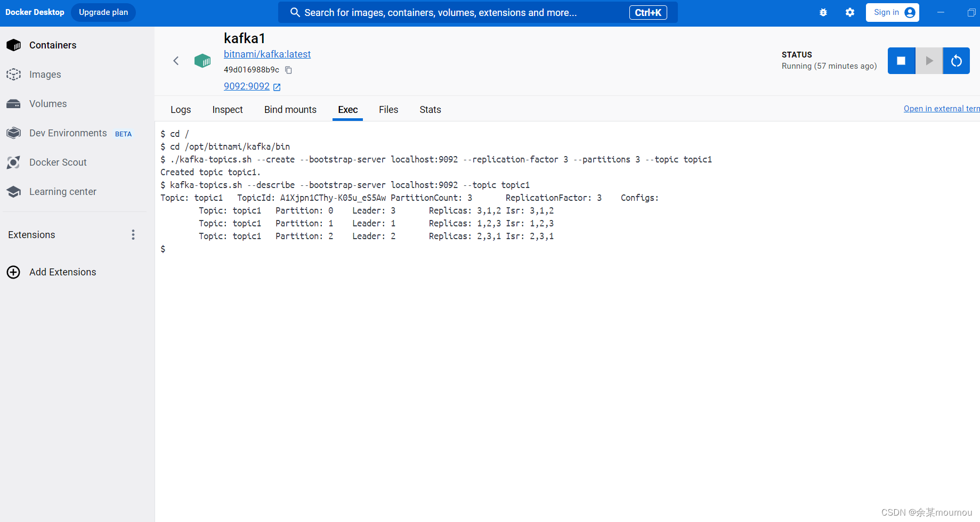The height and width of the screenshot is (522, 980).
Task: Copy container ID 49d016988b9c
Action: [x=288, y=70]
